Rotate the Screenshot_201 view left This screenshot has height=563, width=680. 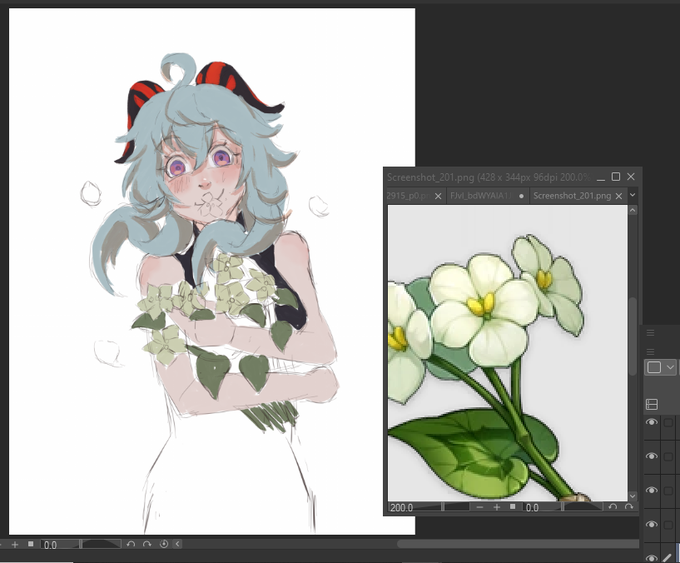612,507
